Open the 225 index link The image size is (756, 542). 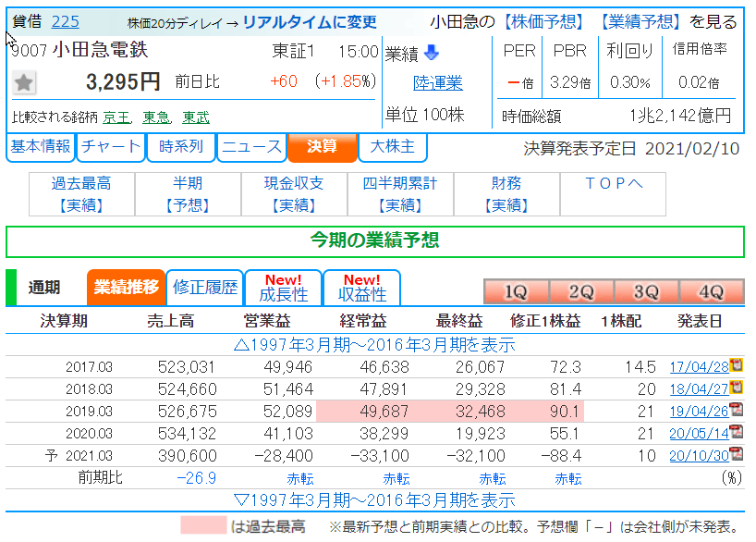[x=65, y=21]
